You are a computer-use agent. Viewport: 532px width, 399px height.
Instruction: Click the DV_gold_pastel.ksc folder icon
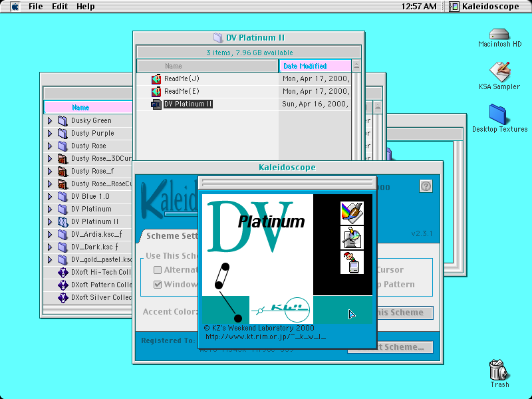click(x=63, y=259)
